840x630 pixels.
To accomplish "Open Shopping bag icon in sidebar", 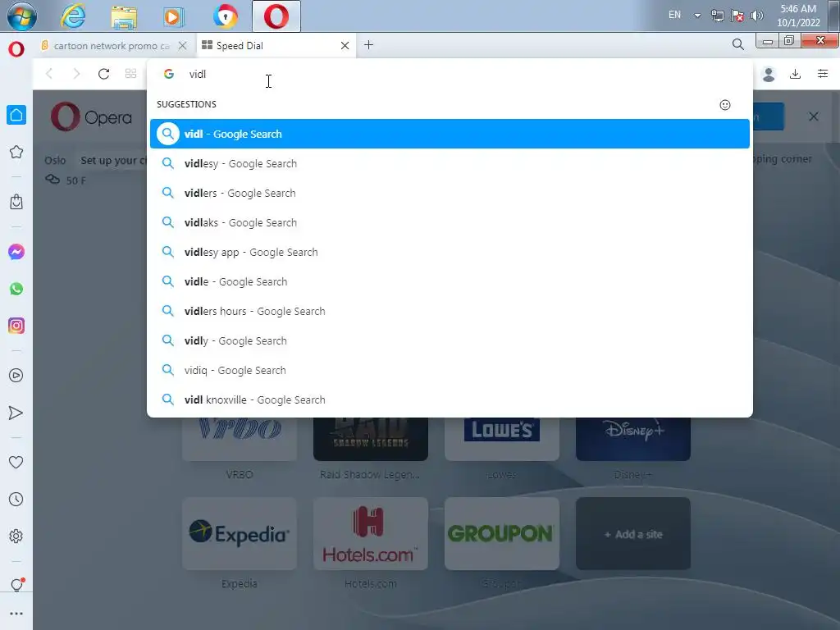I will 16,202.
